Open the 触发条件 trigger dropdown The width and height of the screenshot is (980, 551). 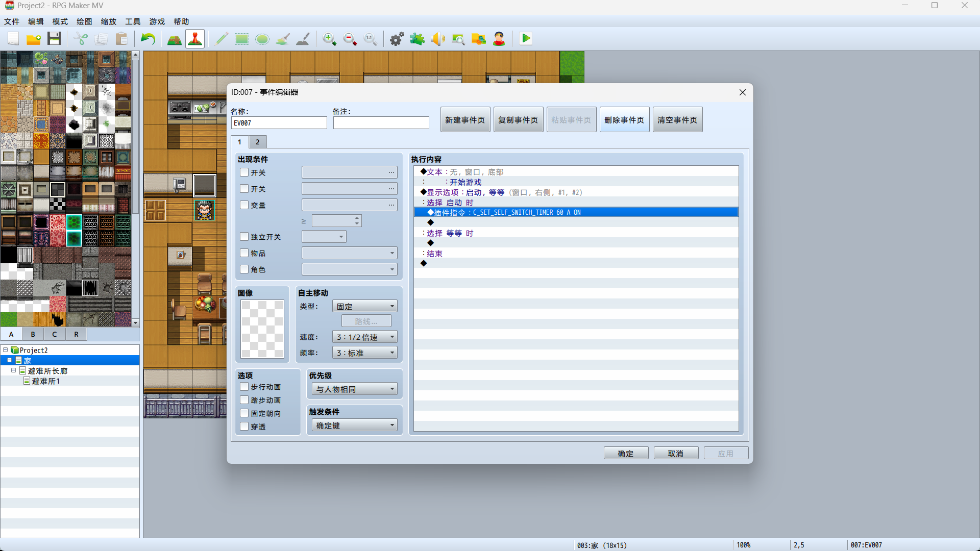[354, 425]
